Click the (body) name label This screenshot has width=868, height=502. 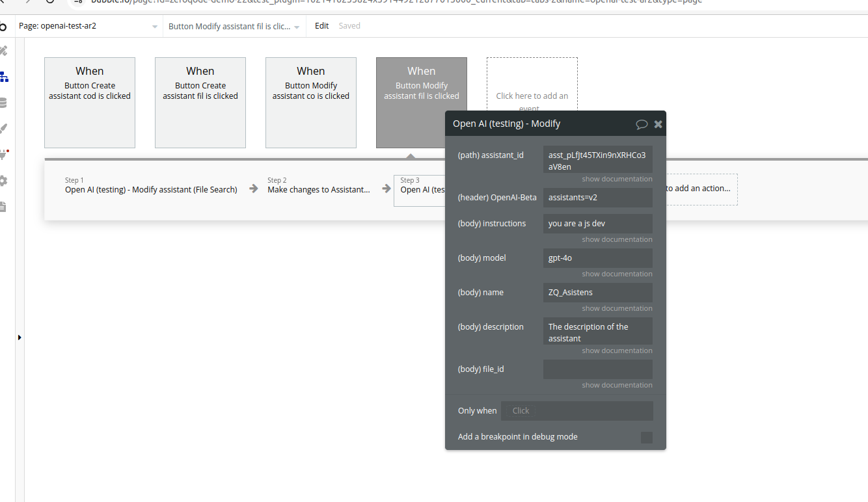pyautogui.click(x=480, y=292)
